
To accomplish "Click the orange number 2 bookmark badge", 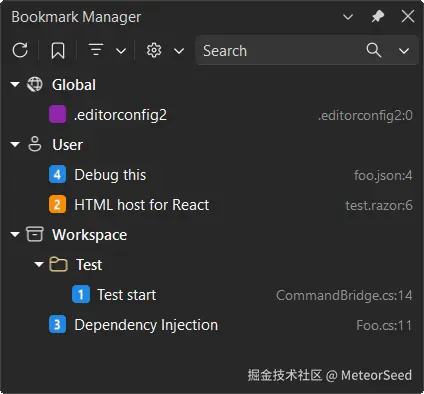I will click(57, 205).
